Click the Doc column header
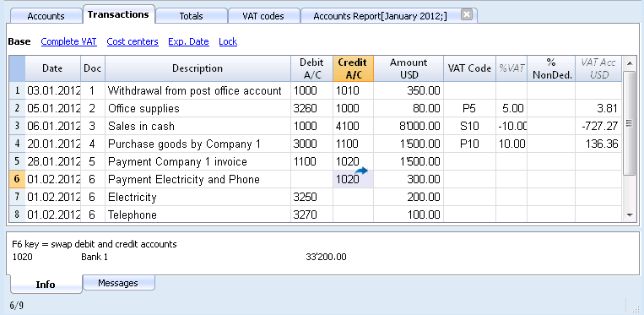 [x=93, y=68]
